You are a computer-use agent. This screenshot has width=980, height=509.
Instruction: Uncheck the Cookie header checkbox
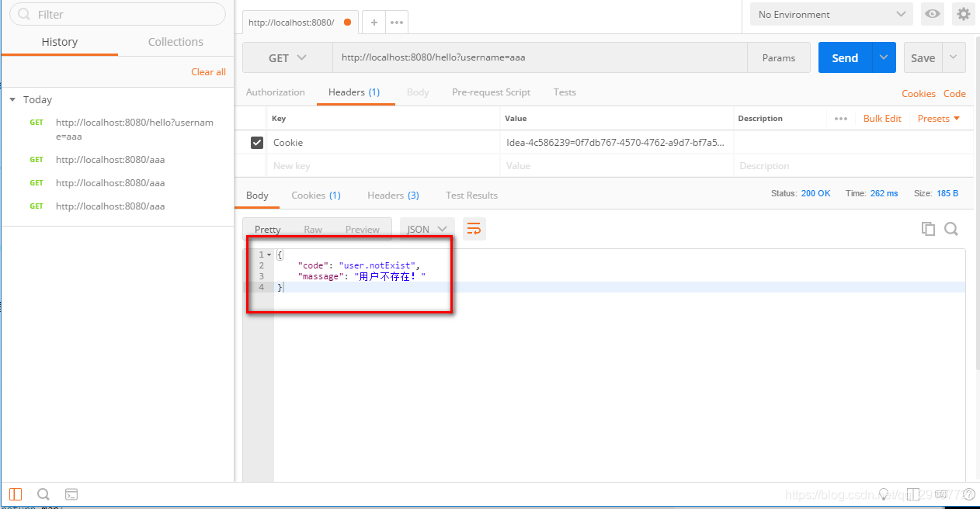coord(256,143)
